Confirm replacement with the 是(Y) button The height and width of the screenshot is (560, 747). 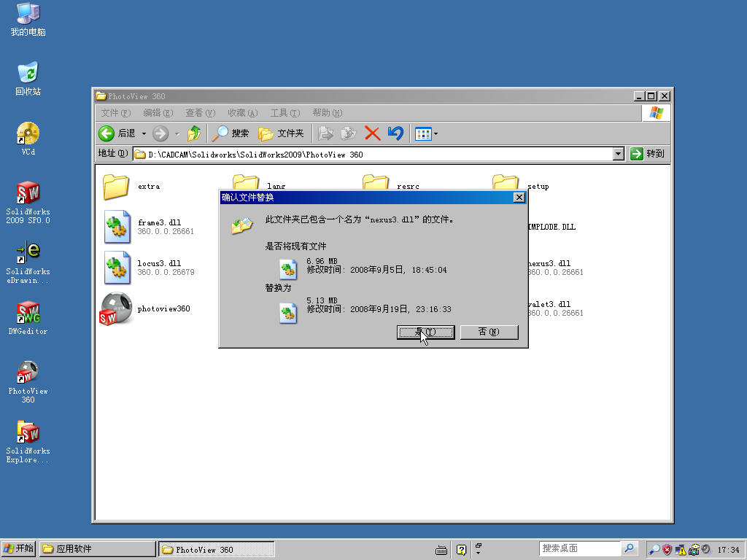pos(425,332)
